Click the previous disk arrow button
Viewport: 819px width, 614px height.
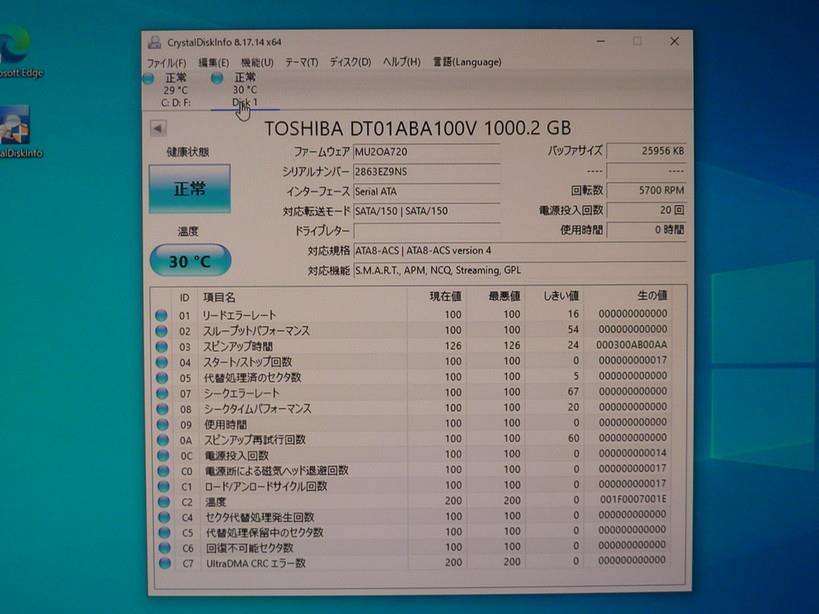[x=158, y=128]
